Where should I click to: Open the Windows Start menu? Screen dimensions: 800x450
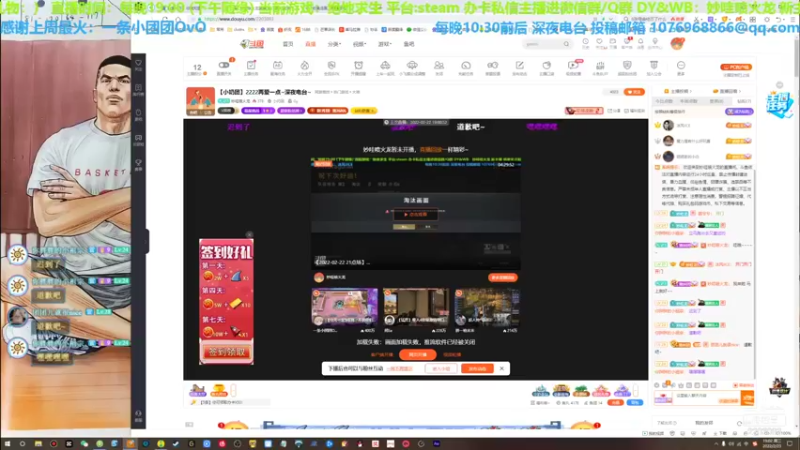tap(7, 444)
